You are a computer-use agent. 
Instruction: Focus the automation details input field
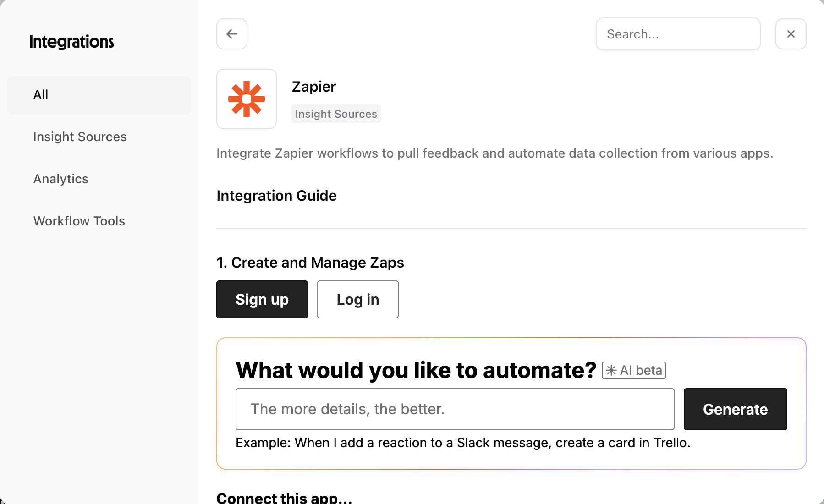pos(455,409)
